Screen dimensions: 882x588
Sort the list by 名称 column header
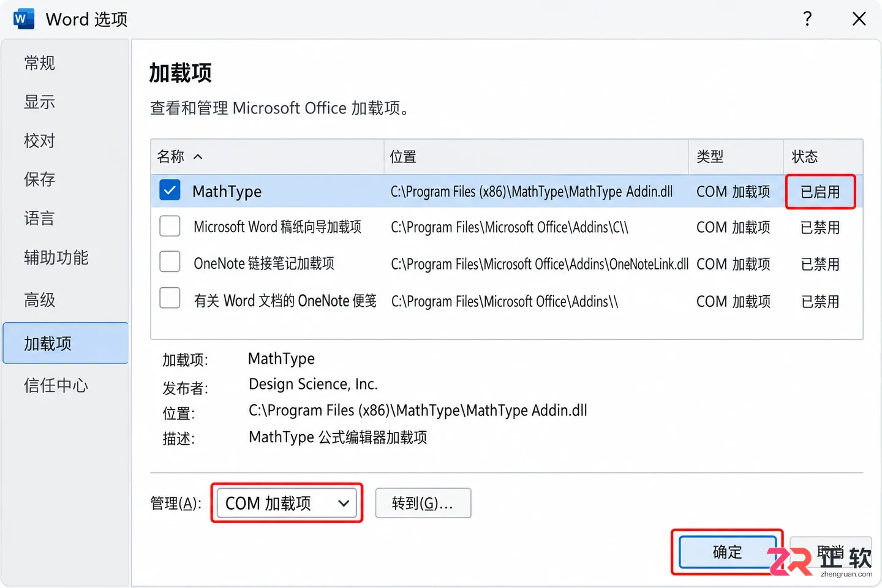pos(267,157)
